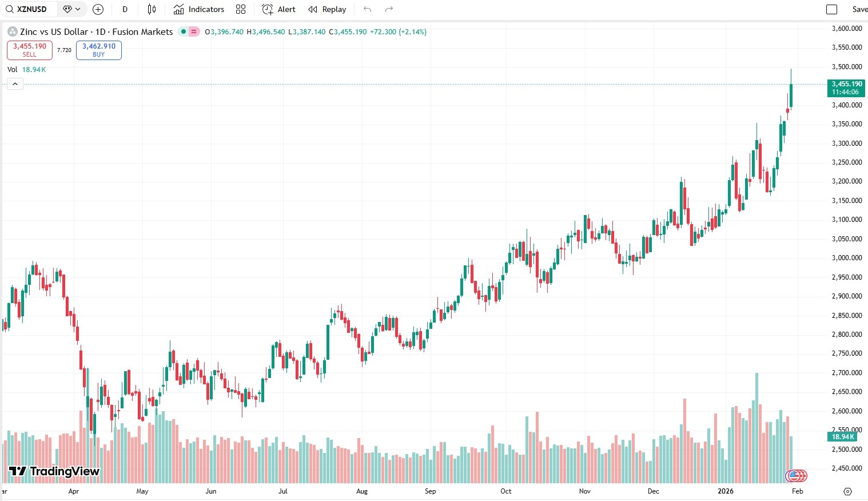Click the undo arrow icon
Screen dimensions: 868x501
pyautogui.click(x=367, y=9)
